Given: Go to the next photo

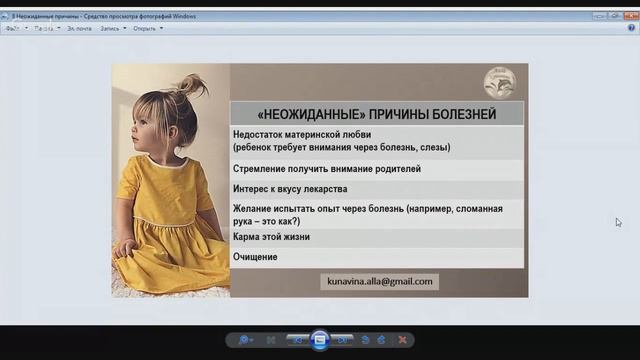Looking at the screenshot, I should (342, 340).
